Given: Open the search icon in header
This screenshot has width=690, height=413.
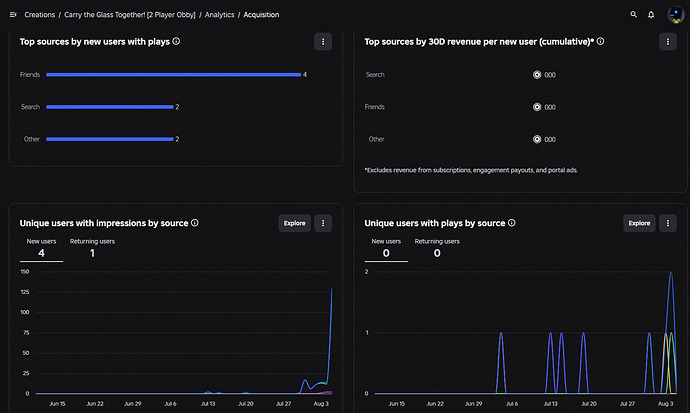Looking at the screenshot, I should [633, 15].
